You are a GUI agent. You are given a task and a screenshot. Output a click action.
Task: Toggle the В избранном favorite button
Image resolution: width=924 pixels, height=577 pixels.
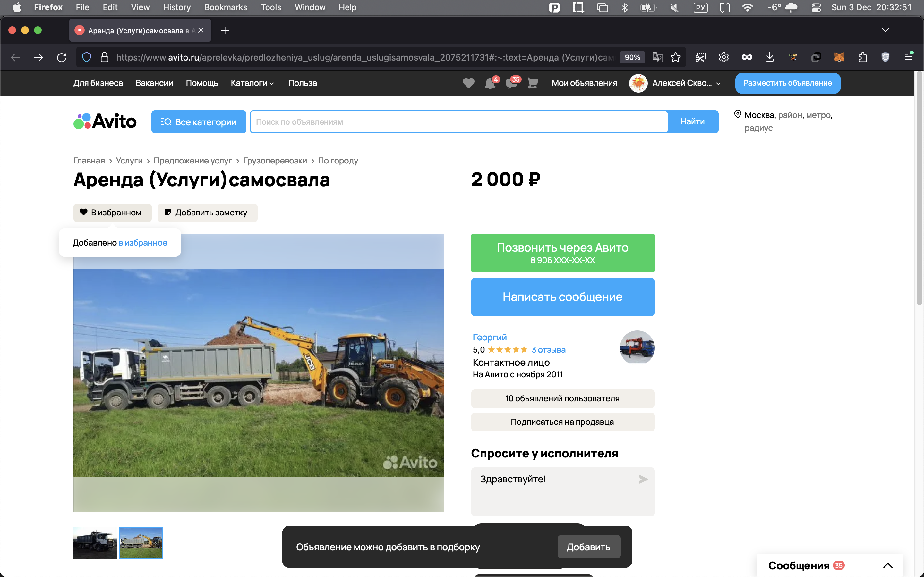click(x=112, y=213)
